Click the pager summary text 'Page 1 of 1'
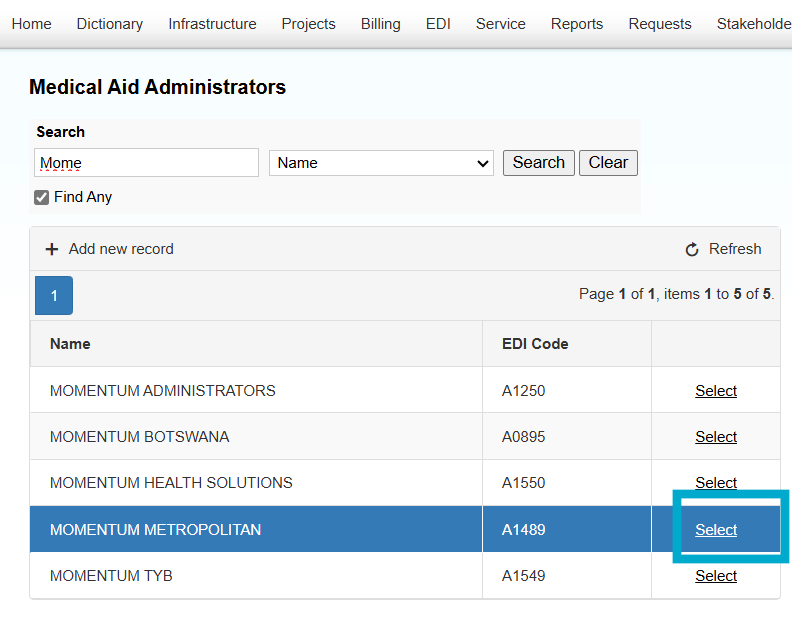Image resolution: width=792 pixels, height=626 pixels. point(617,294)
